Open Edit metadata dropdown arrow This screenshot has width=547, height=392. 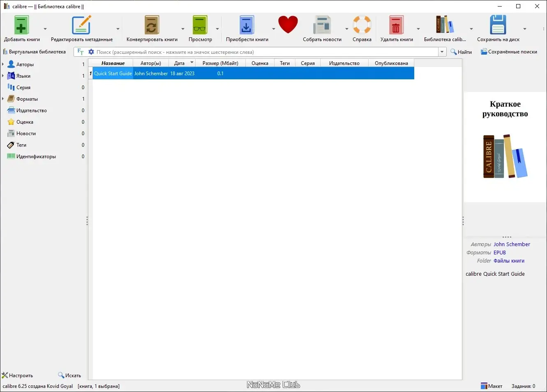[x=118, y=29]
